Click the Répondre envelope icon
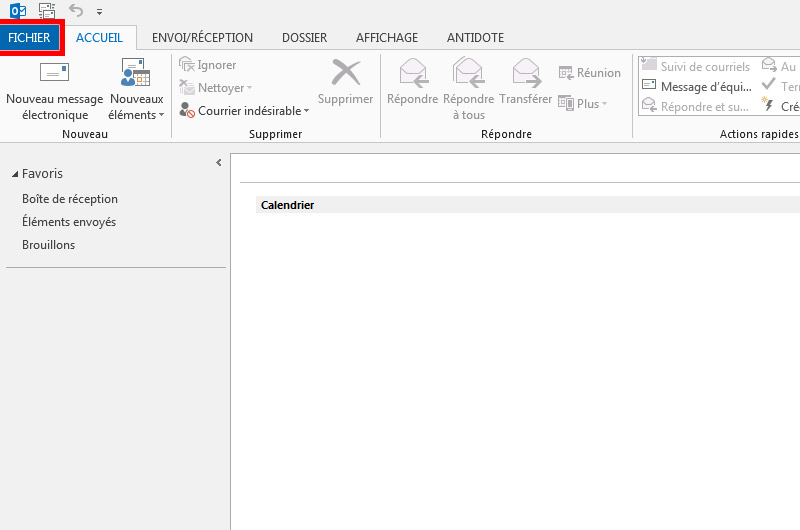Image resolution: width=800 pixels, height=530 pixels. [x=412, y=73]
